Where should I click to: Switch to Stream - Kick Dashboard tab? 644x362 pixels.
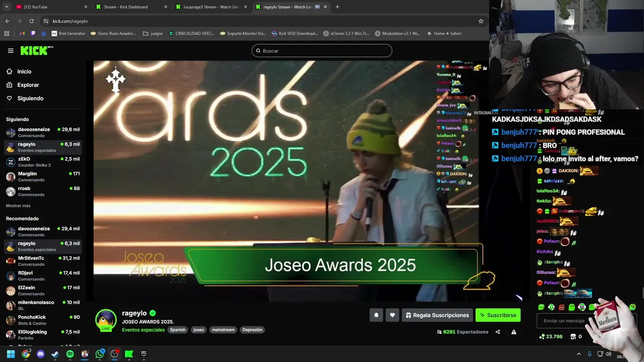(x=131, y=7)
